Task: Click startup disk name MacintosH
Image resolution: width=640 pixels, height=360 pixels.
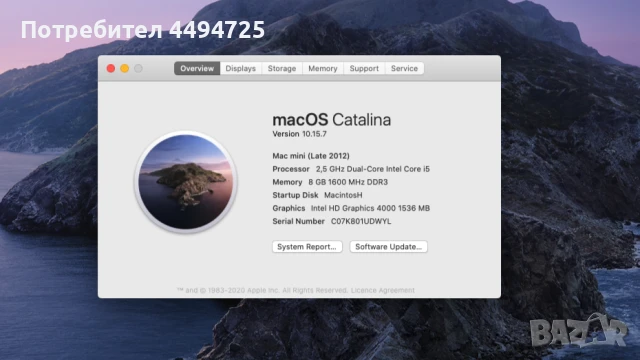Action: point(343,195)
